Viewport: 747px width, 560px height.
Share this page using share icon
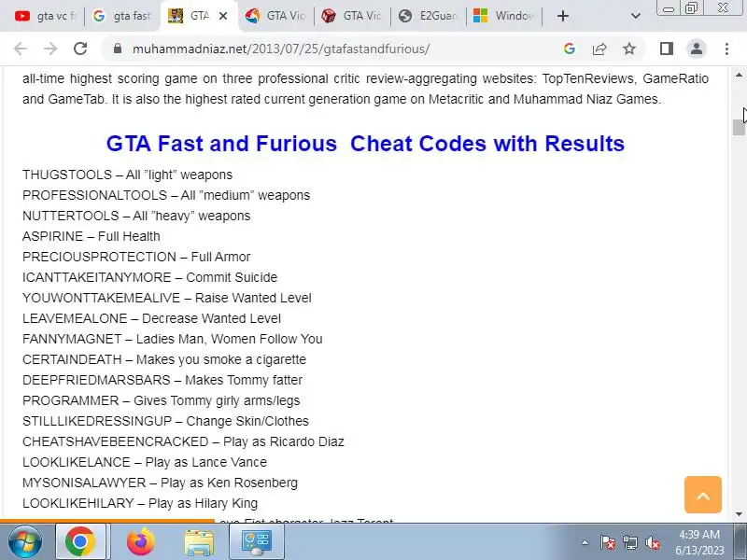coord(599,49)
